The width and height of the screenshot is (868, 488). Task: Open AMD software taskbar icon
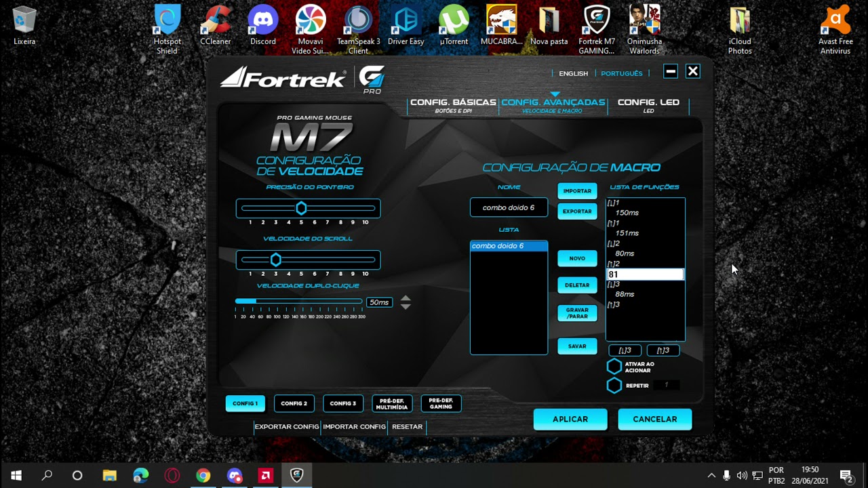tap(265, 475)
